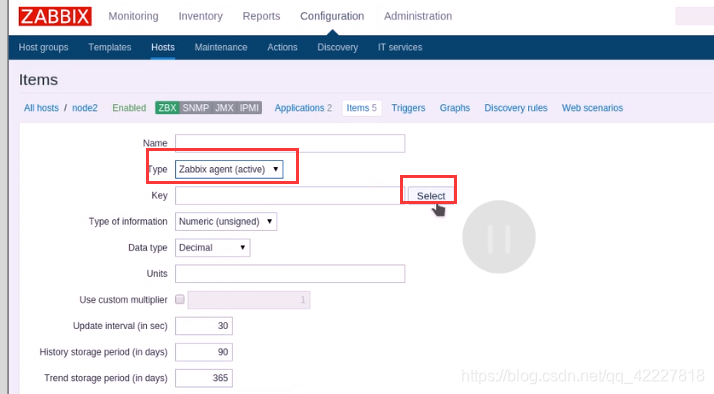Open the Administration menu
714x394 pixels.
[418, 16]
